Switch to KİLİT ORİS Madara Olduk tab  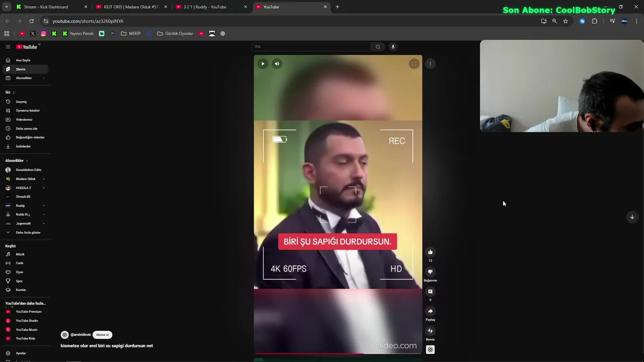pos(131,7)
